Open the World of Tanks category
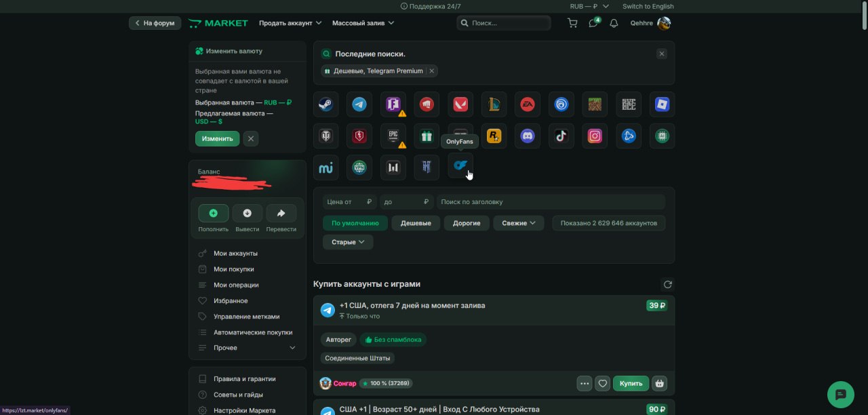 [x=325, y=136]
